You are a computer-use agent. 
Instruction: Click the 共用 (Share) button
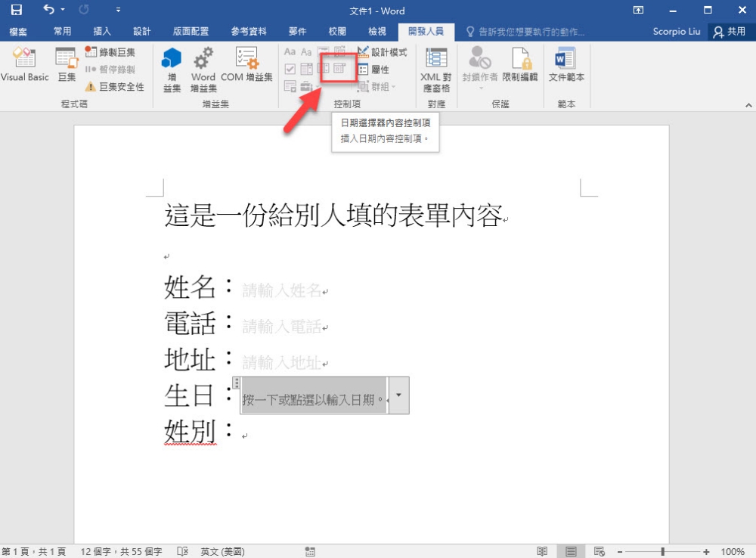coord(730,31)
